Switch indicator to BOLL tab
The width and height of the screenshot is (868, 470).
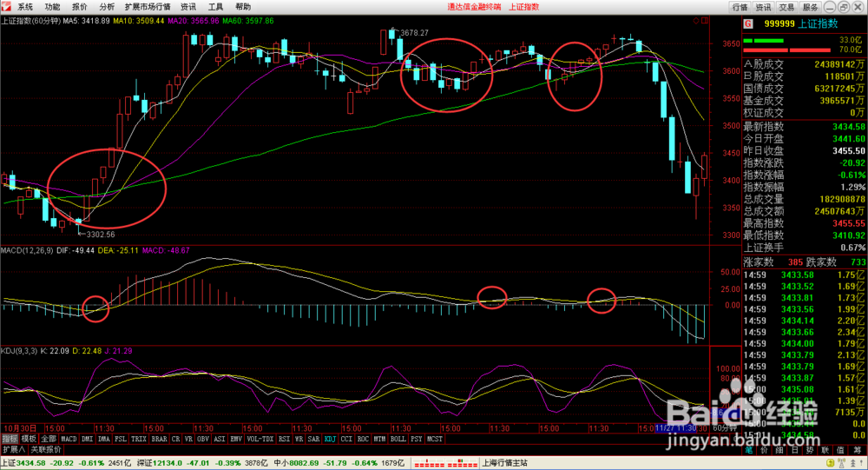(x=398, y=439)
